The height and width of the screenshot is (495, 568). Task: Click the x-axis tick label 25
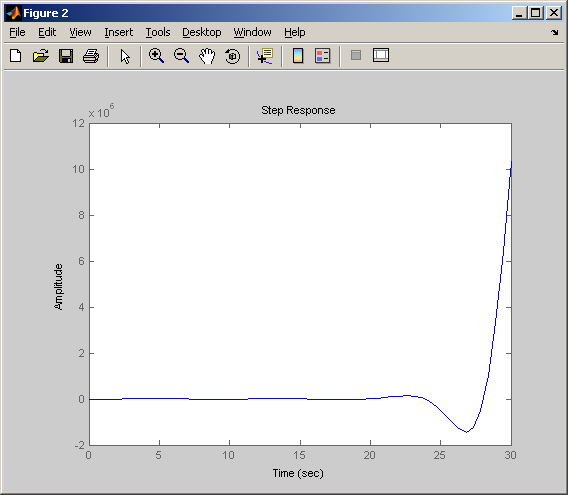coord(439,455)
